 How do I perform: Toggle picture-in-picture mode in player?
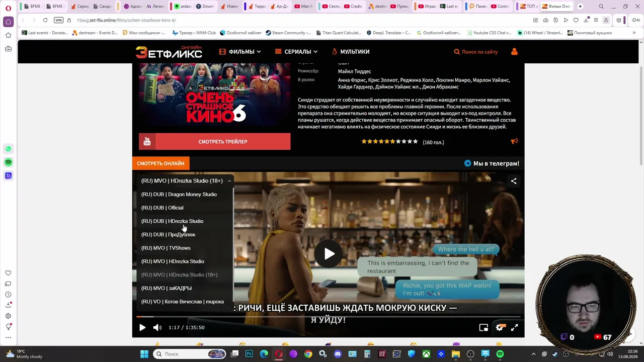point(484,327)
